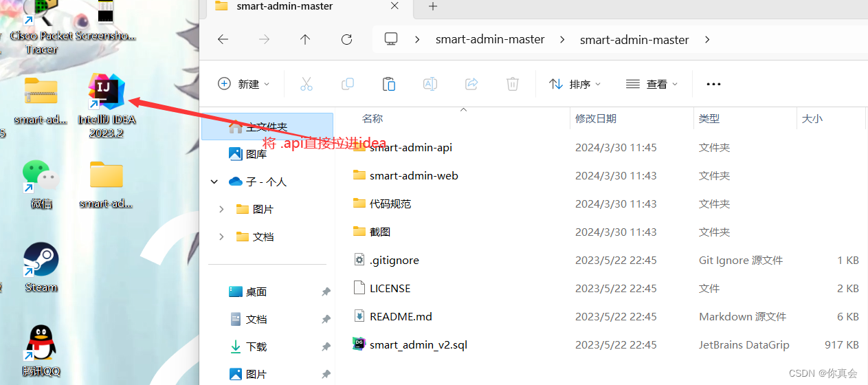868x385 pixels.
Task: Click the Share toolbar icon
Action: (471, 84)
